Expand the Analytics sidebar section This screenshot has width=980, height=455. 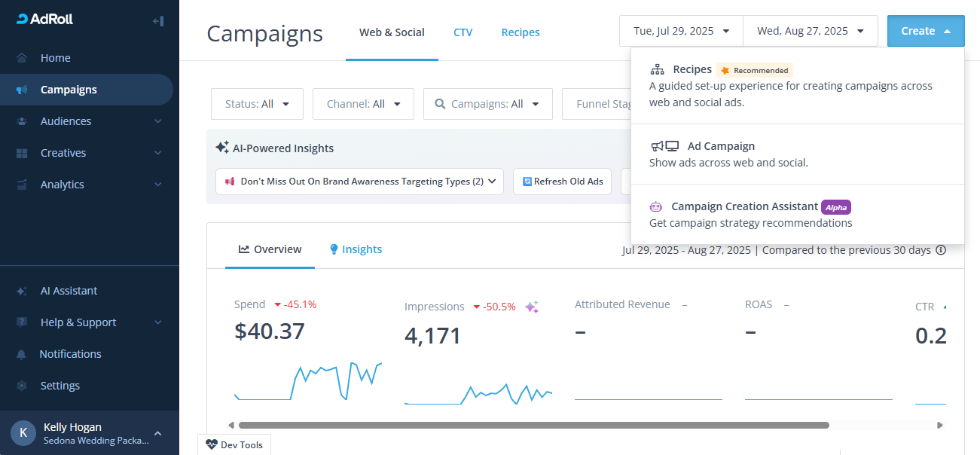click(158, 185)
